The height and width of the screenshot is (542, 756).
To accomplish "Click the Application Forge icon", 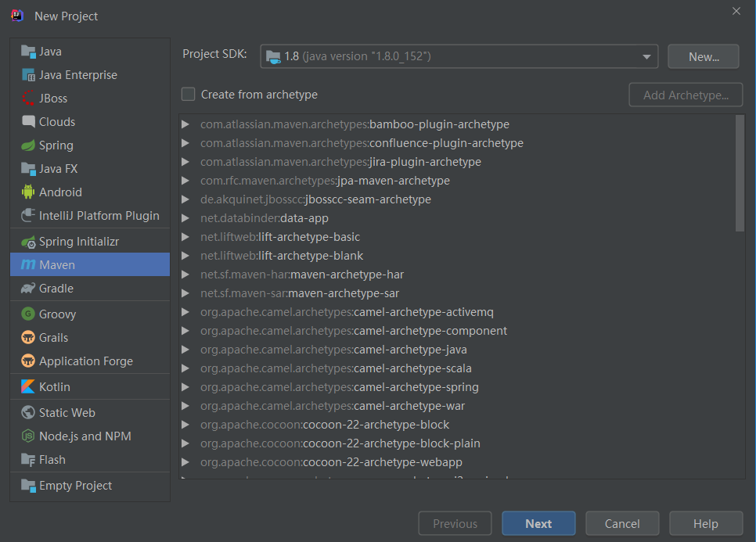I will [x=28, y=361].
